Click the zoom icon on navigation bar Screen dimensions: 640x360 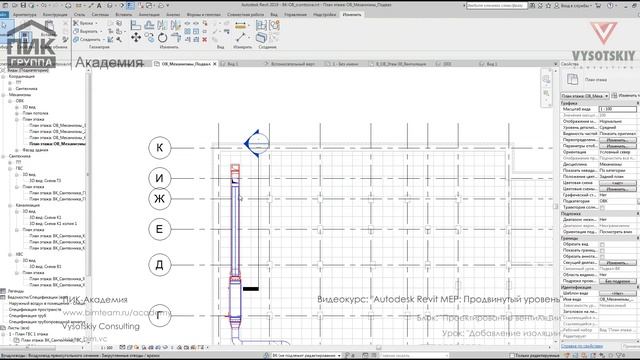[x=547, y=94]
